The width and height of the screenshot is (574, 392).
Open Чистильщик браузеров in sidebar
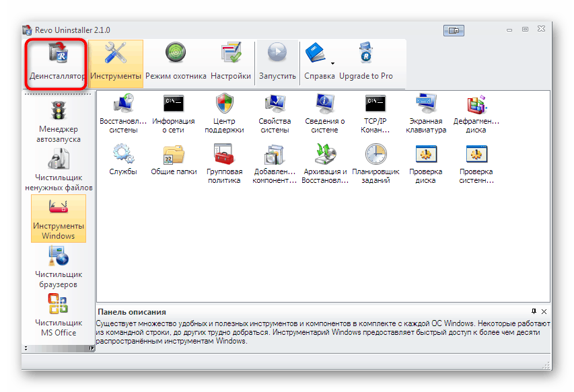pyautogui.click(x=59, y=266)
